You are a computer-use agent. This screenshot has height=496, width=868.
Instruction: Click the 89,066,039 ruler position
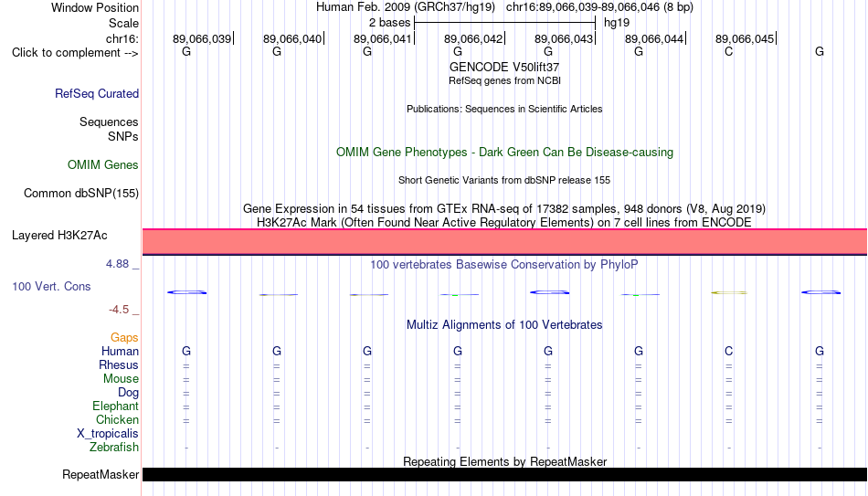click(203, 38)
